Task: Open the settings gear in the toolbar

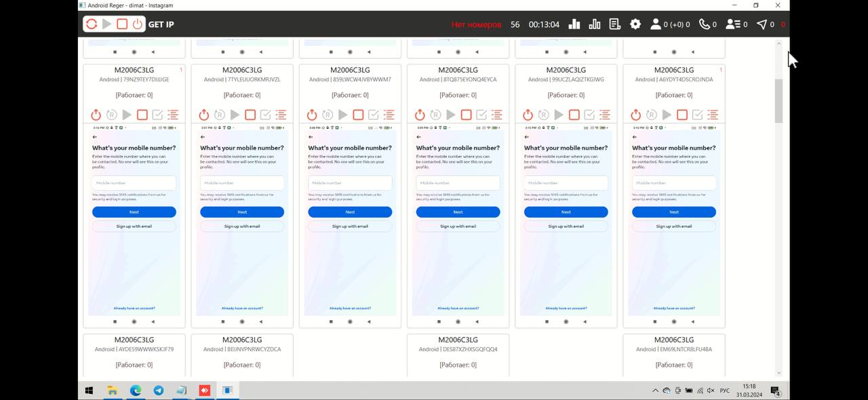Action: [635, 24]
